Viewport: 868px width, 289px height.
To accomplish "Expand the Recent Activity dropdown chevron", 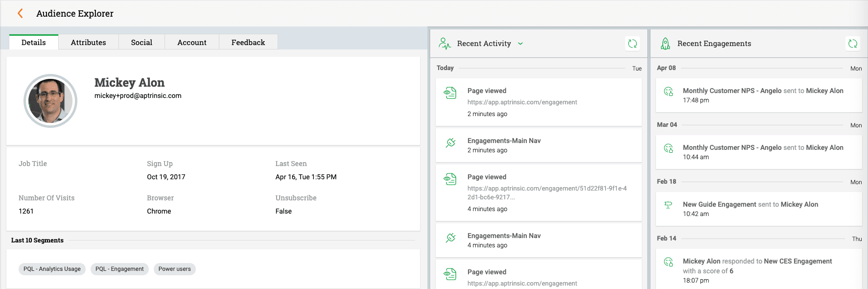I will click(x=520, y=44).
